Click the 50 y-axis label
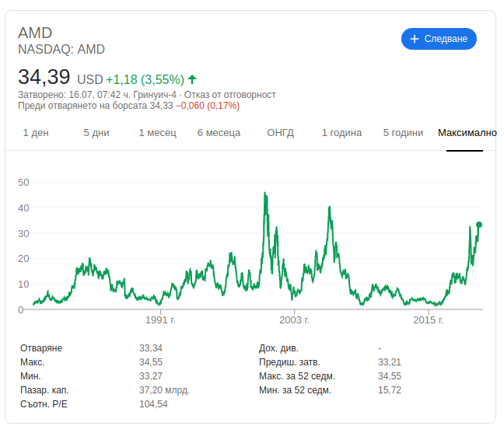The height and width of the screenshot is (433, 504). 23,183
